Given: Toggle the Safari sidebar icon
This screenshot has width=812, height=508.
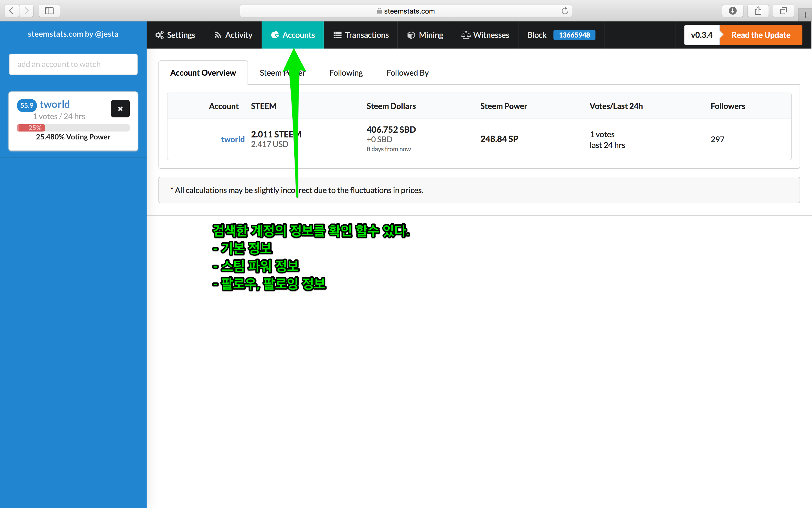Looking at the screenshot, I should [x=49, y=11].
